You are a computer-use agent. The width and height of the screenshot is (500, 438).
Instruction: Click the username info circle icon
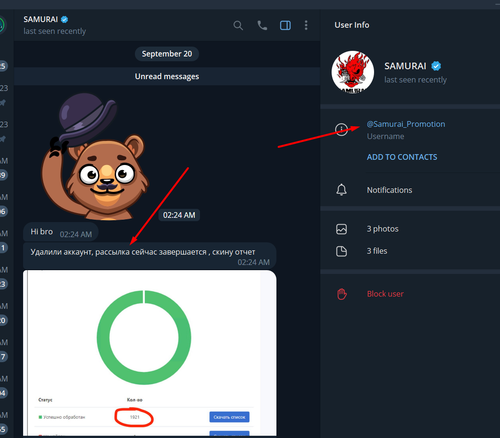(341, 129)
